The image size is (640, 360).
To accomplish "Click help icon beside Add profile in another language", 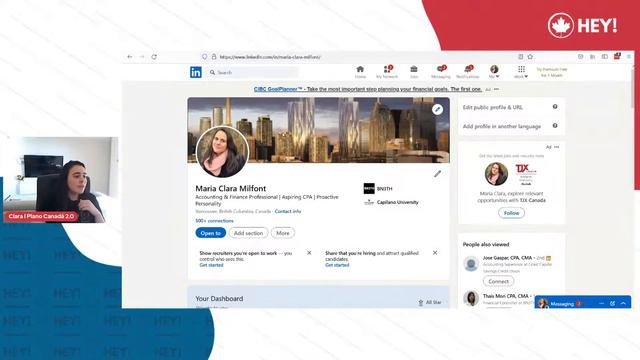I will pyautogui.click(x=555, y=126).
